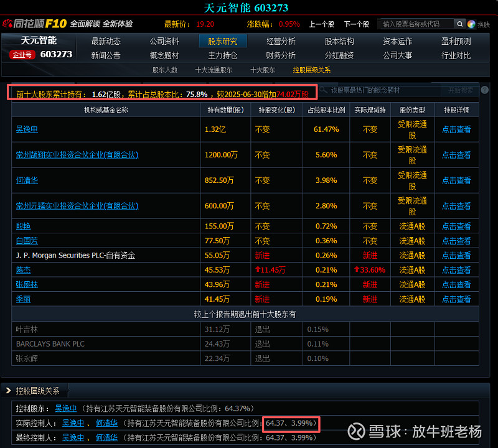Open the 行业对比 tab

pyautogui.click(x=456, y=55)
